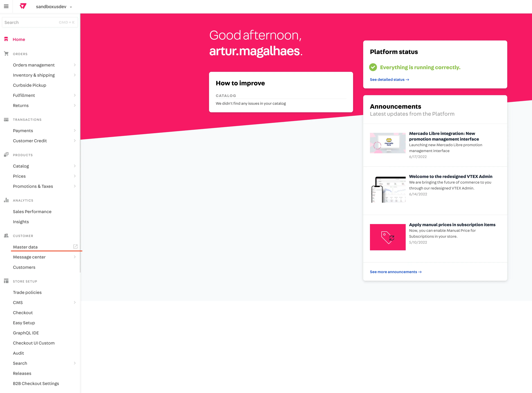Click the Store Setup layout icon
The image size is (532, 393).
[x=6, y=281]
